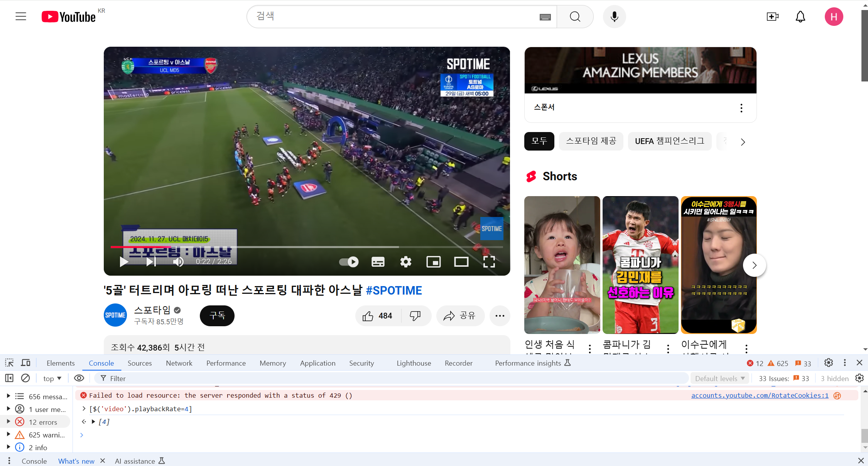Image resolution: width=868 pixels, height=466 pixels.
Task: Open the #SPOTIME hashtag link
Action: pos(394,290)
